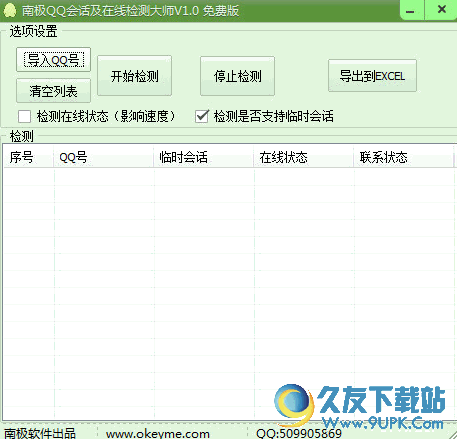Image resolution: width=457 pixels, height=439 pixels.
Task: Stop detection using 停止检测
Action: click(x=237, y=76)
